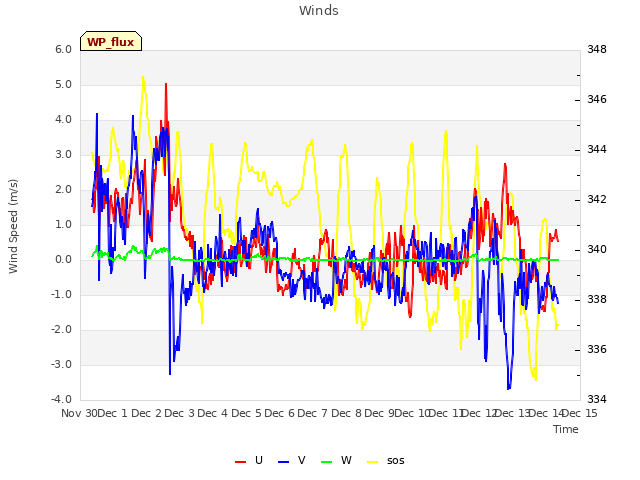
Task: Click the Dec 12 date label
Action: point(480,413)
